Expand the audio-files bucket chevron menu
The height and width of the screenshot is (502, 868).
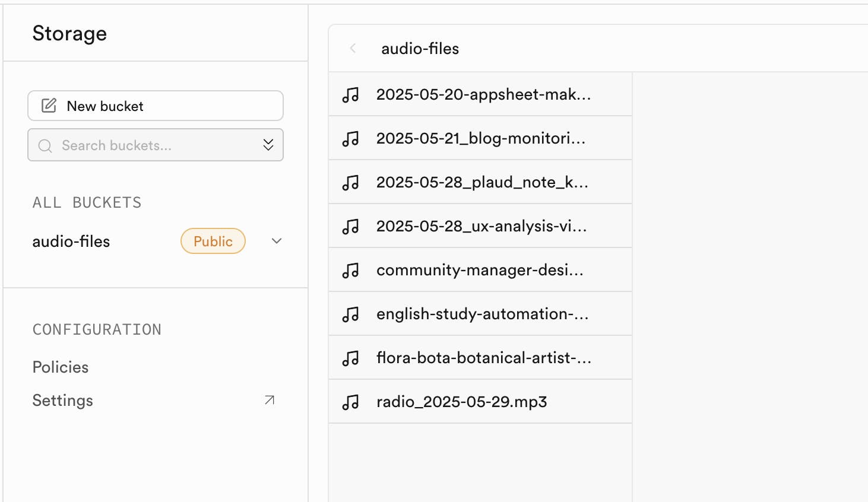pyautogui.click(x=277, y=241)
